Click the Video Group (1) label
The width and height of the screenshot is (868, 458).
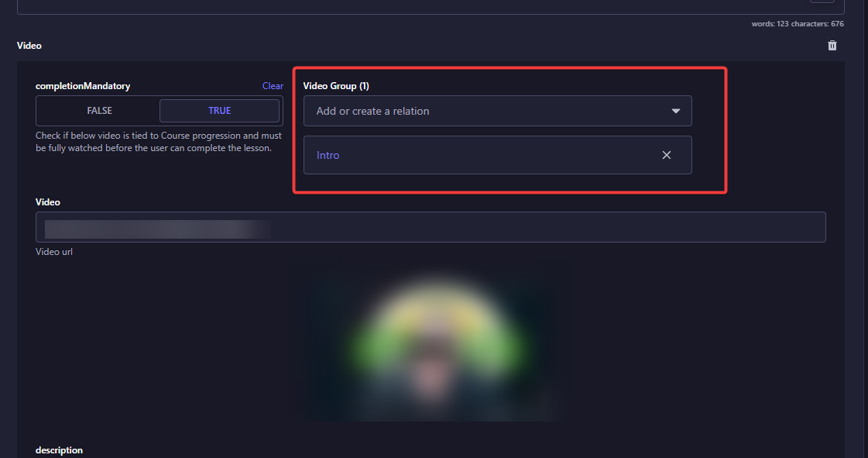click(336, 86)
